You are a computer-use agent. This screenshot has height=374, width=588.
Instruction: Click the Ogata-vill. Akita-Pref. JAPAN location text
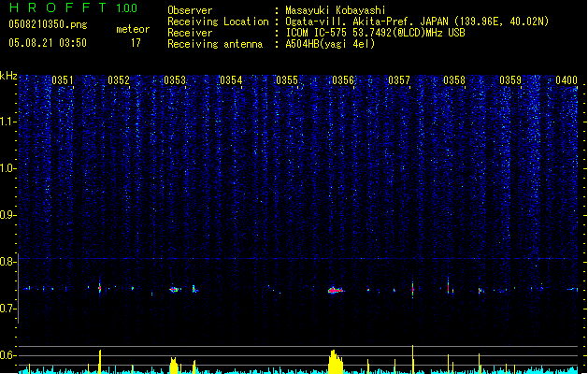point(417,22)
